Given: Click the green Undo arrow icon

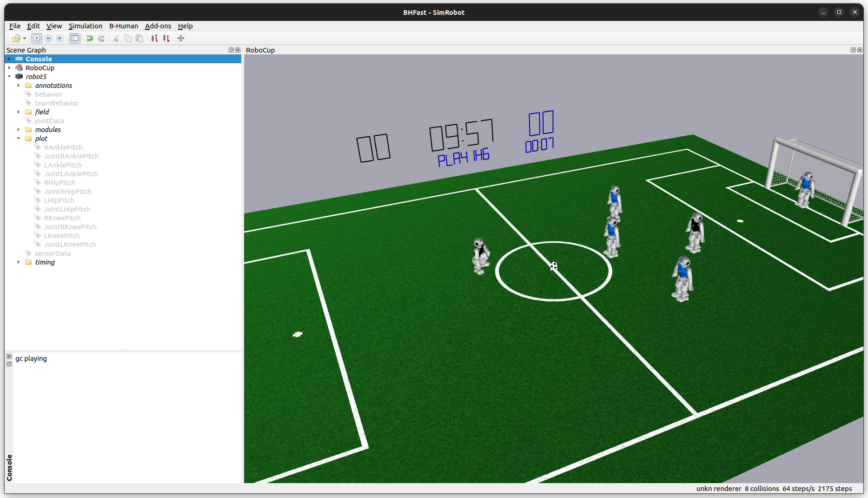Looking at the screenshot, I should [x=90, y=39].
